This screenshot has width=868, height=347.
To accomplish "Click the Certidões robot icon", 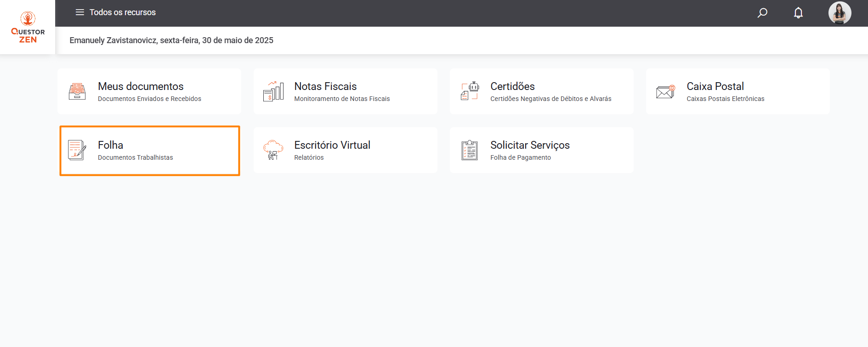I will (x=470, y=91).
